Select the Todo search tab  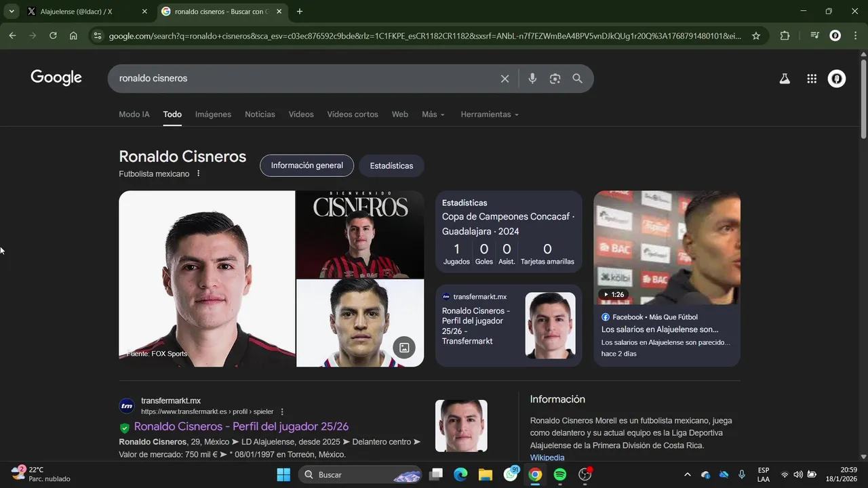click(x=172, y=115)
